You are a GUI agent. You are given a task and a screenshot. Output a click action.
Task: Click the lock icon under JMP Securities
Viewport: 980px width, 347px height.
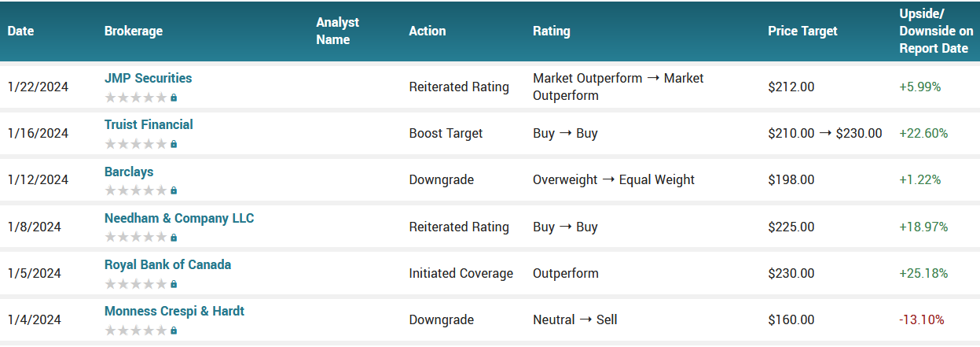(174, 98)
